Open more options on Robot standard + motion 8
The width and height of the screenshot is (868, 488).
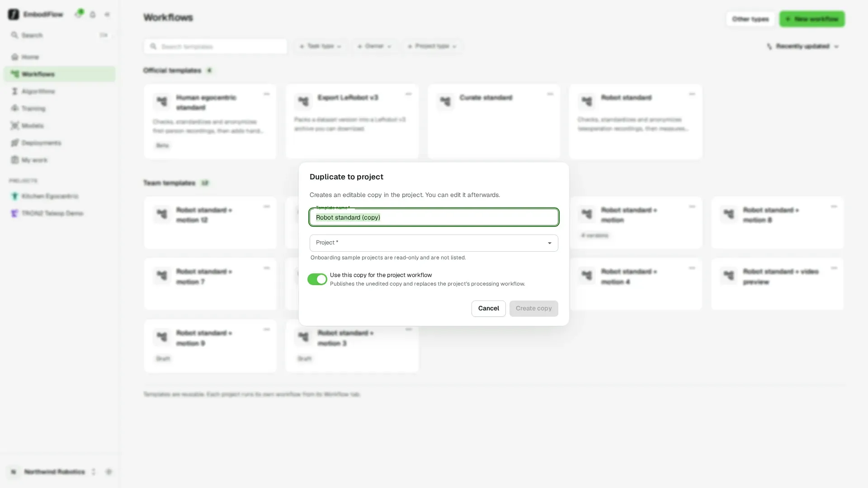(834, 206)
